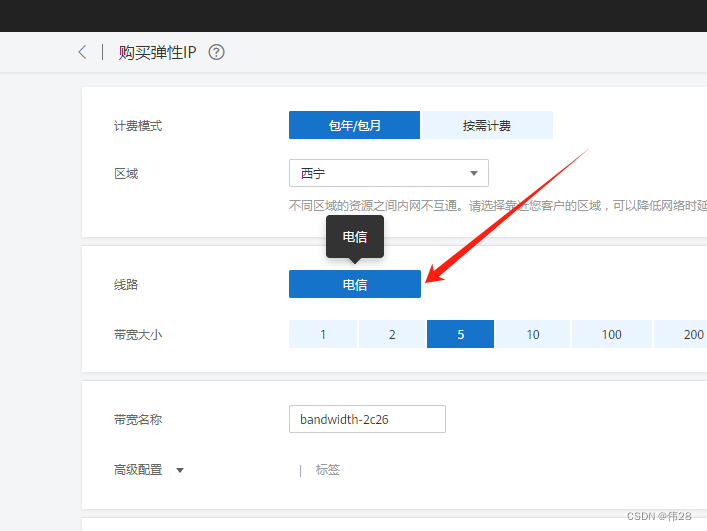Viewport: 707px width, 531px height.
Task: Pick the 200 bandwidth option
Action: (x=690, y=335)
